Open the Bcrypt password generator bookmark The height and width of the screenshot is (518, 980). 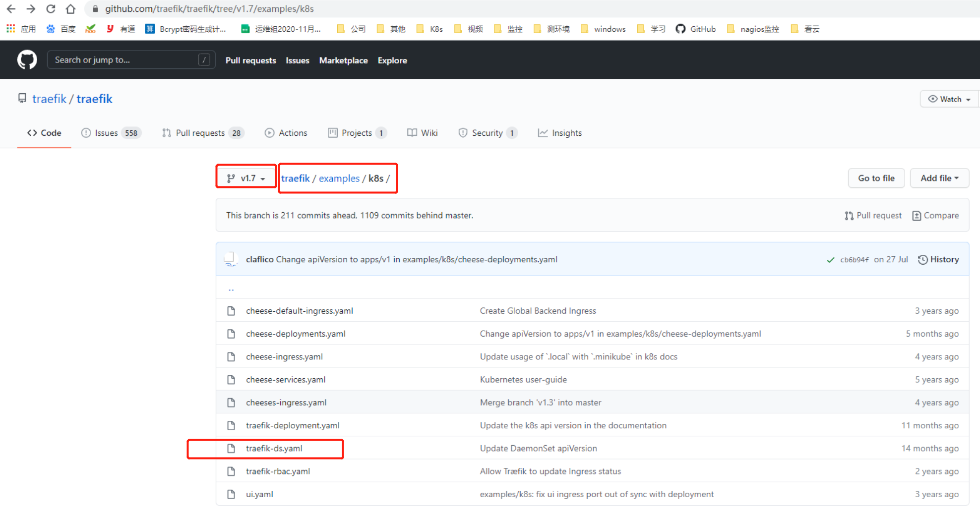pos(185,29)
